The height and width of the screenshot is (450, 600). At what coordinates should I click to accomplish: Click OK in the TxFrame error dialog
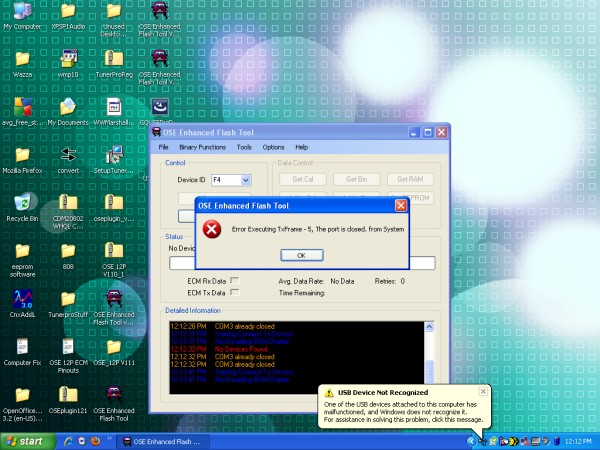[302, 255]
